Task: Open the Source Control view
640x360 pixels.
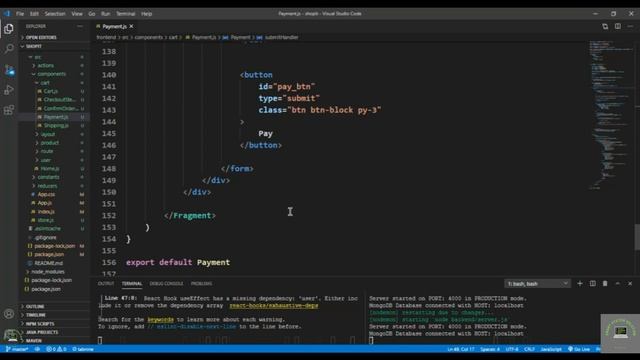Action: point(9,69)
